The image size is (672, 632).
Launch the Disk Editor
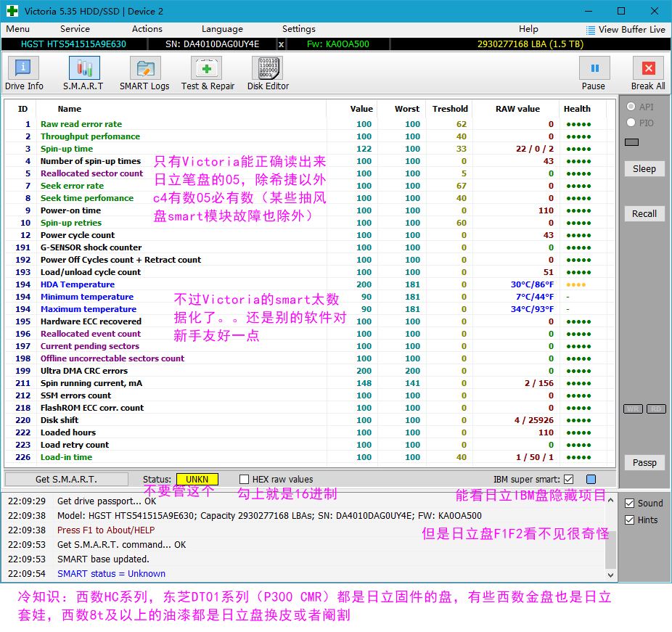click(268, 73)
